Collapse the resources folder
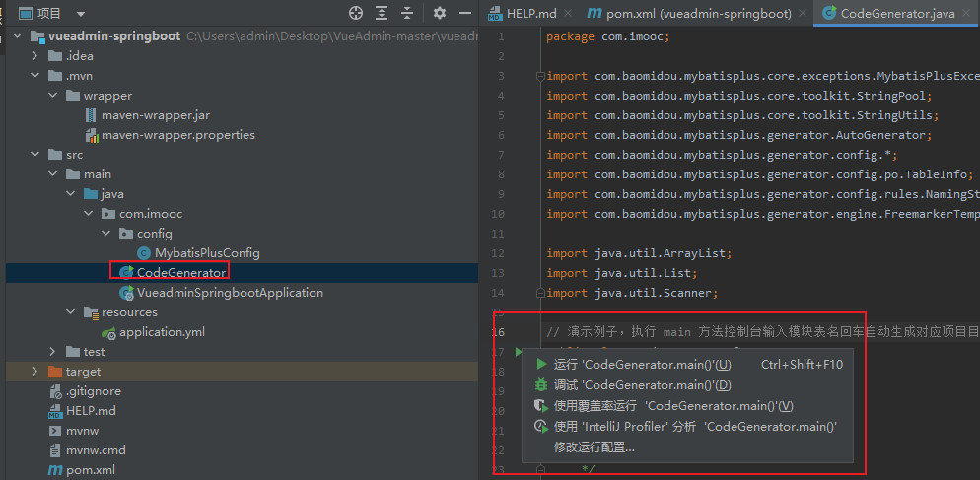The image size is (980, 480). click(x=70, y=312)
